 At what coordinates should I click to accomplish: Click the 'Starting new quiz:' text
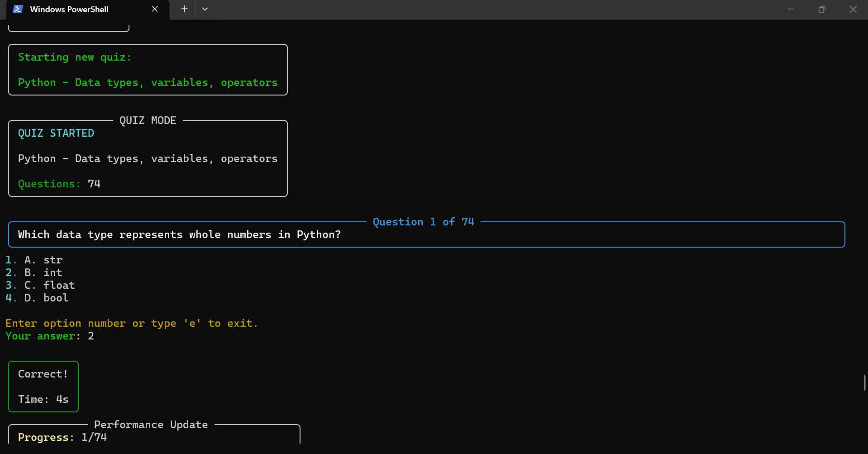[75, 57]
